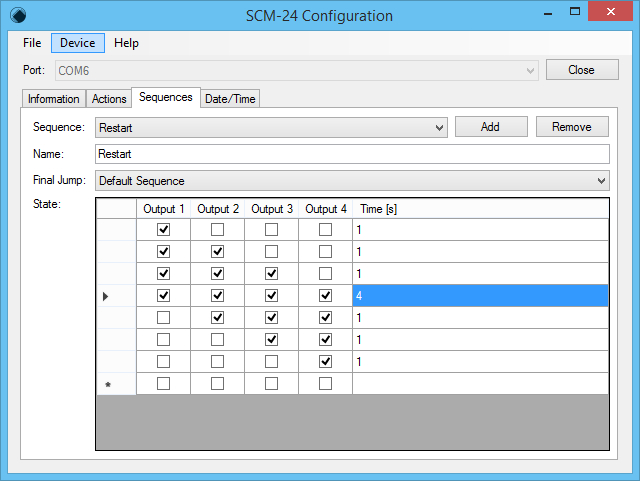This screenshot has height=481, width=640.
Task: Click the Output 2 column header
Action: click(x=218, y=209)
